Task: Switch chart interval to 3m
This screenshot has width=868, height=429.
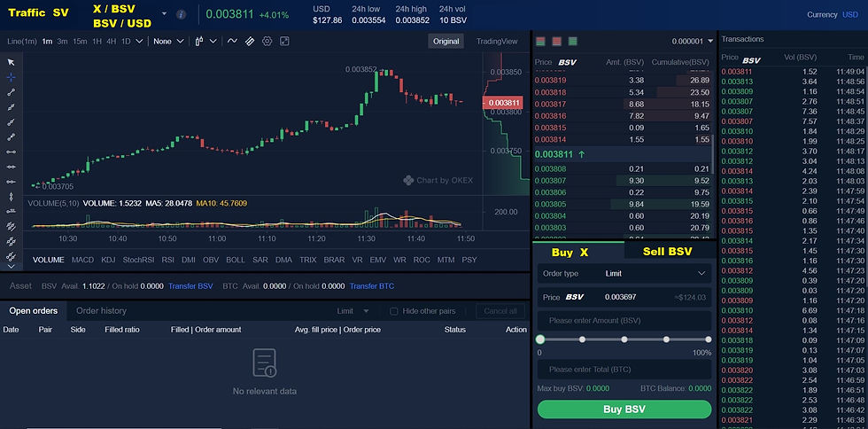Action: 63,41
